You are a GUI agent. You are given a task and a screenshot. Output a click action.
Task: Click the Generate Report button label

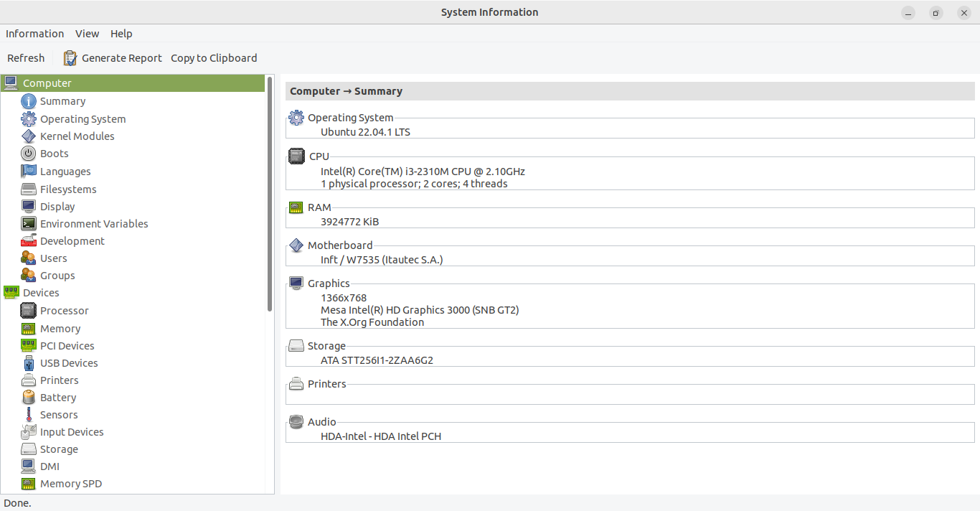(x=122, y=58)
